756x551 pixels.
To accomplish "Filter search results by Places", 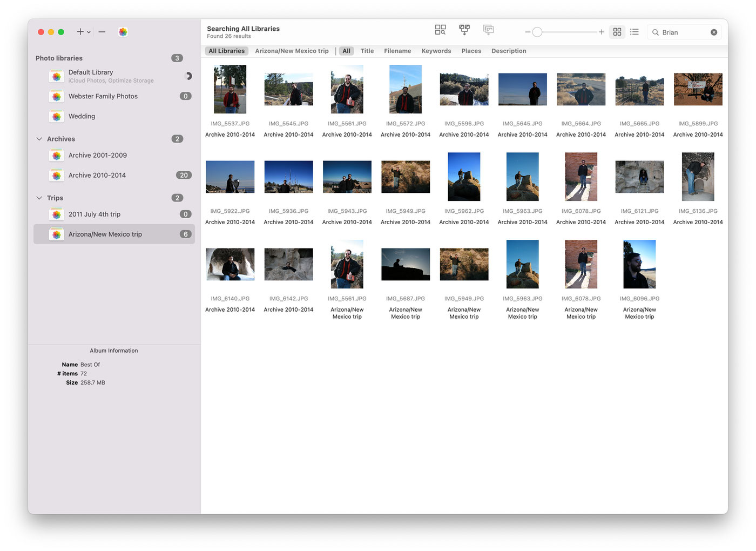I will [x=471, y=51].
